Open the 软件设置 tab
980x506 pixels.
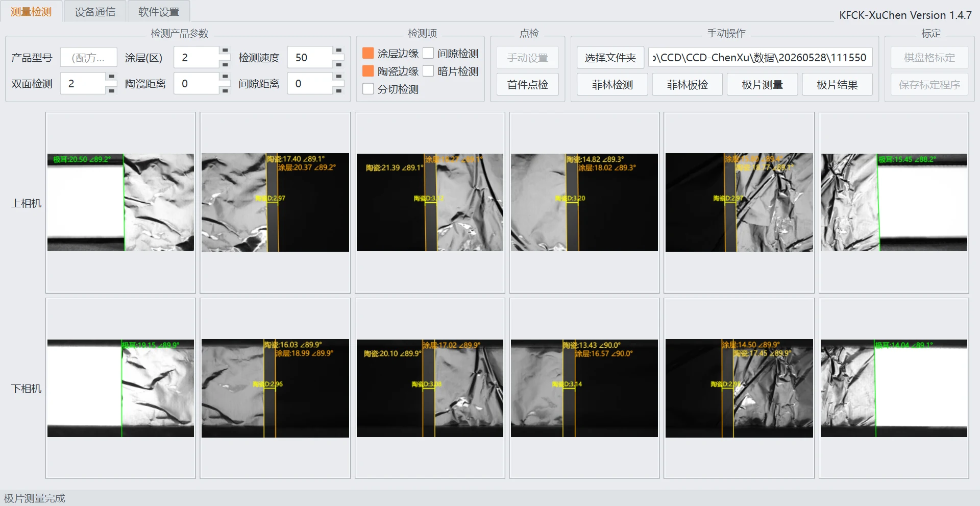(159, 11)
